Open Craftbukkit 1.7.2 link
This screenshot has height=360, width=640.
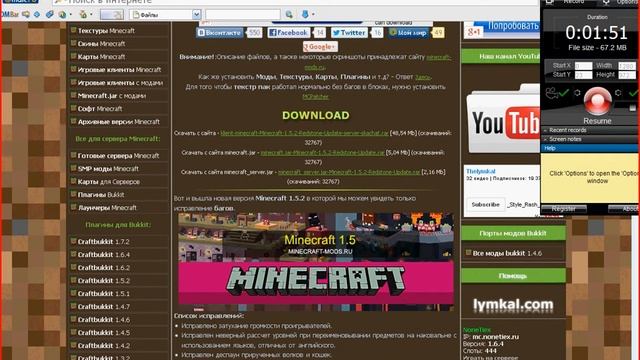pos(103,242)
